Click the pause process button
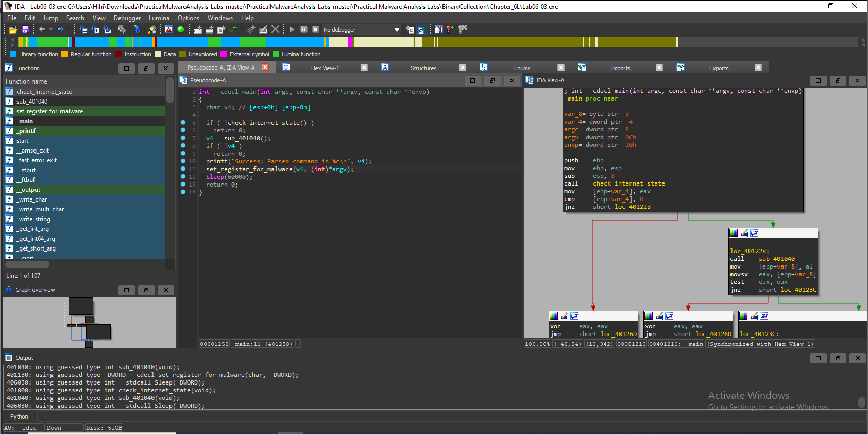868x434 pixels. click(x=304, y=30)
